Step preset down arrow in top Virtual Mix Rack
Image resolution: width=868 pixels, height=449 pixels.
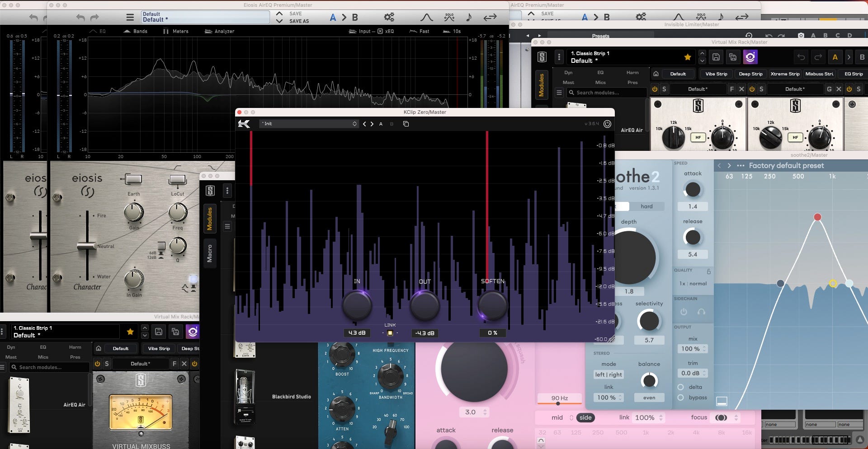click(x=702, y=61)
